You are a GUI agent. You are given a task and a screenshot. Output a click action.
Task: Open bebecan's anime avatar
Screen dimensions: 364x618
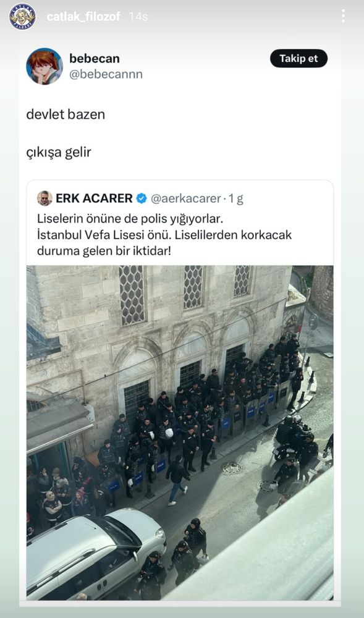(44, 66)
